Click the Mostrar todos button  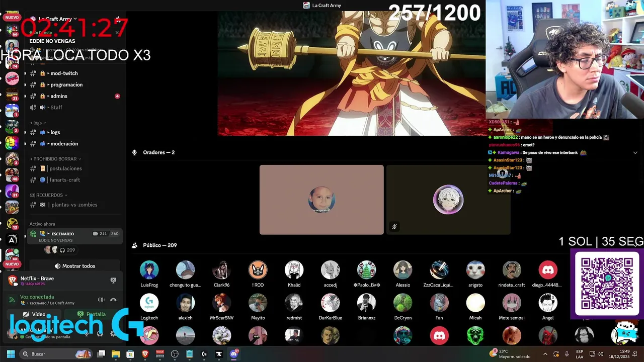74,266
